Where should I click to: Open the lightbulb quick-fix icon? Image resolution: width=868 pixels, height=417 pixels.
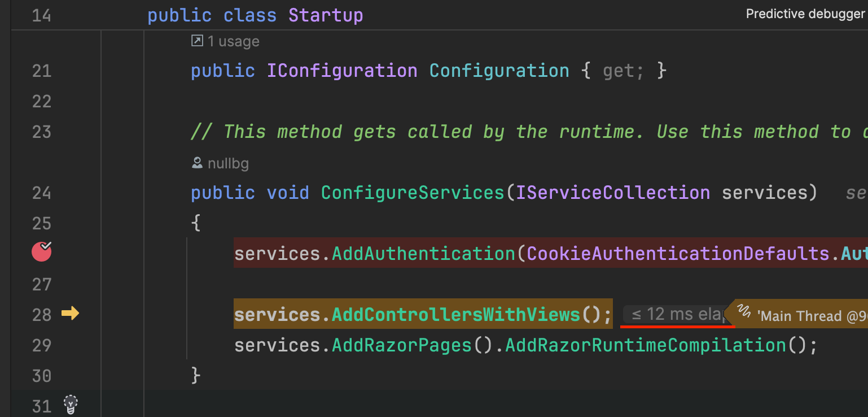[x=71, y=403]
